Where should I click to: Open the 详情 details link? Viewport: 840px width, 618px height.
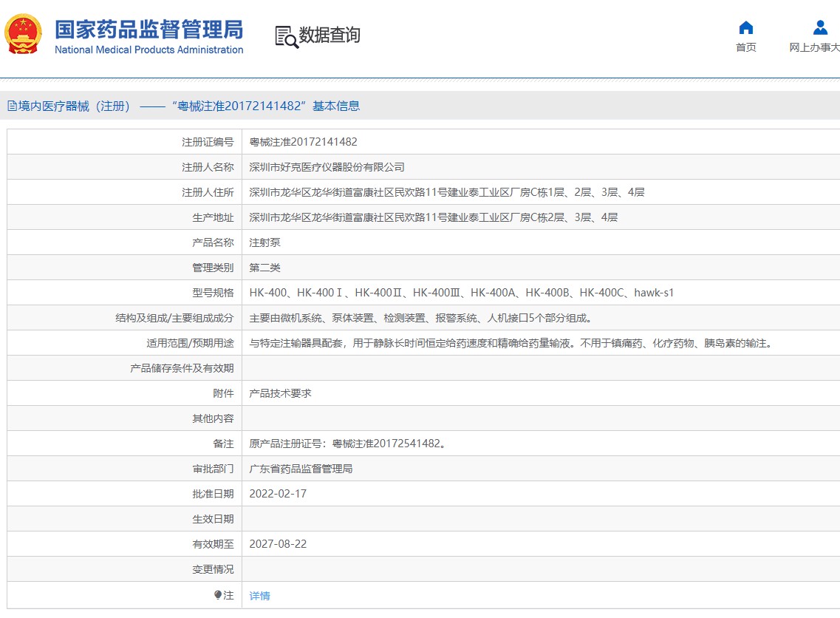point(260,596)
